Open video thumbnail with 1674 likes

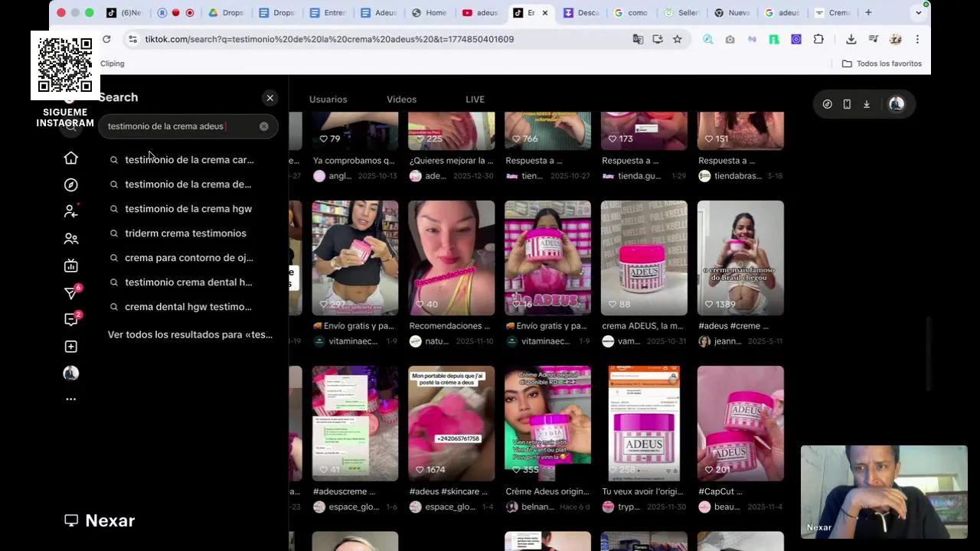coord(451,423)
